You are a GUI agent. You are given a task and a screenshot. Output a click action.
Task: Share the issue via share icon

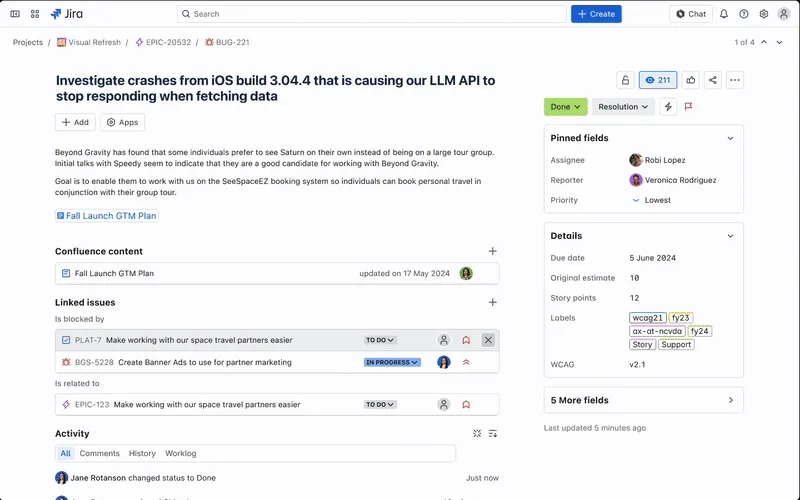click(712, 80)
